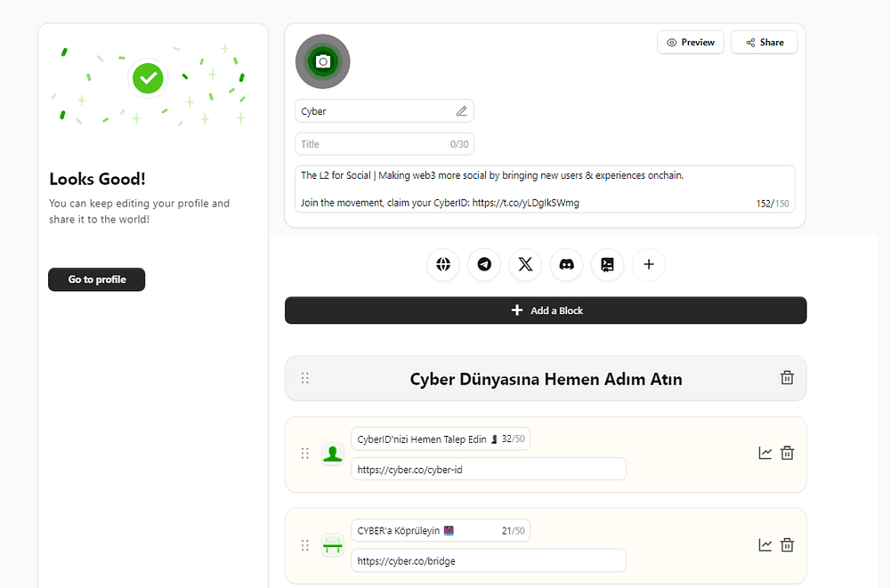Open the X (Twitter) social icon

(x=526, y=264)
